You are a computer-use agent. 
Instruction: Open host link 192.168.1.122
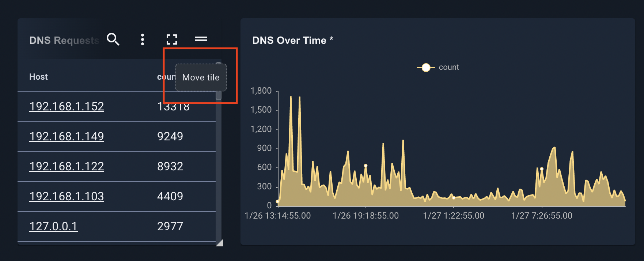[67, 166]
